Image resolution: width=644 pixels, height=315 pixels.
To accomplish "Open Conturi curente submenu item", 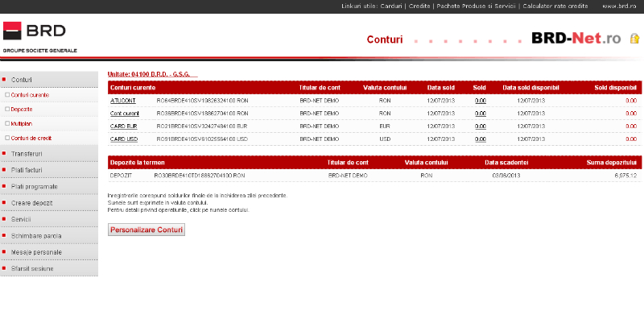I will (30, 95).
